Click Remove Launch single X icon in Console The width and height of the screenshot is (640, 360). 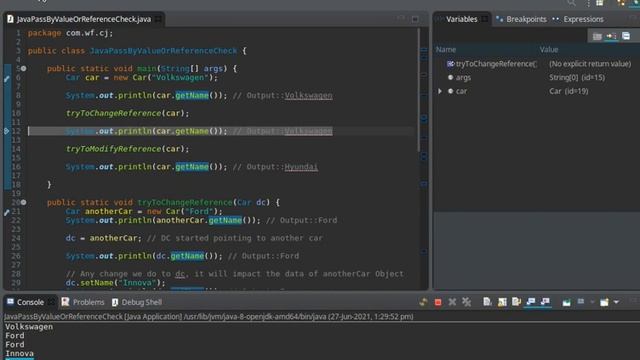(x=452, y=302)
